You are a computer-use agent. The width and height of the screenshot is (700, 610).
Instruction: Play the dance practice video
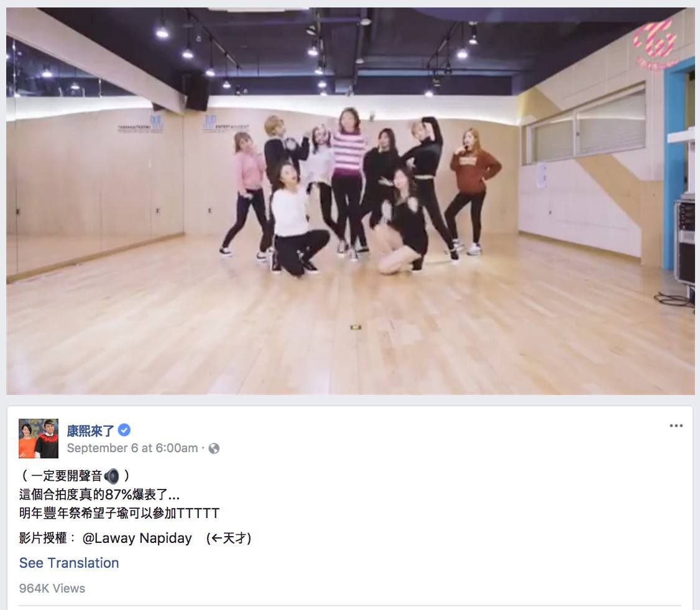click(351, 201)
